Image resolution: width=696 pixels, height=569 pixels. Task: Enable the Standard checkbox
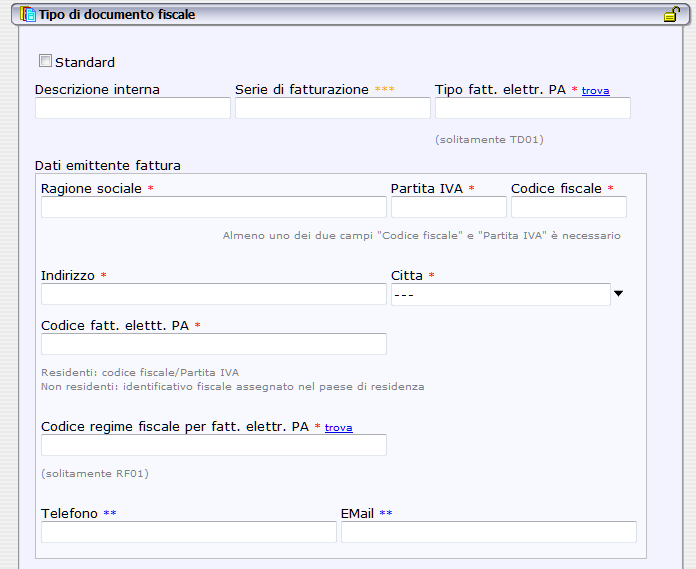[x=45, y=62]
